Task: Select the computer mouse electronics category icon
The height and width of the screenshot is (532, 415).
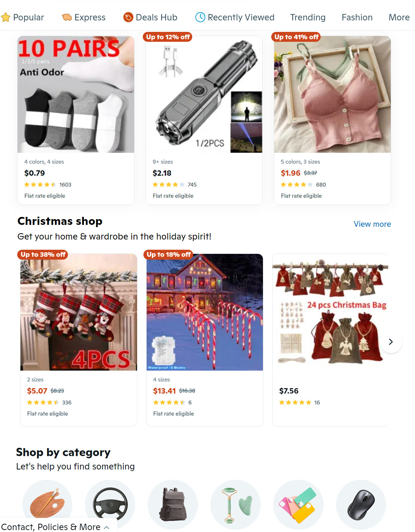Action: 361,505
